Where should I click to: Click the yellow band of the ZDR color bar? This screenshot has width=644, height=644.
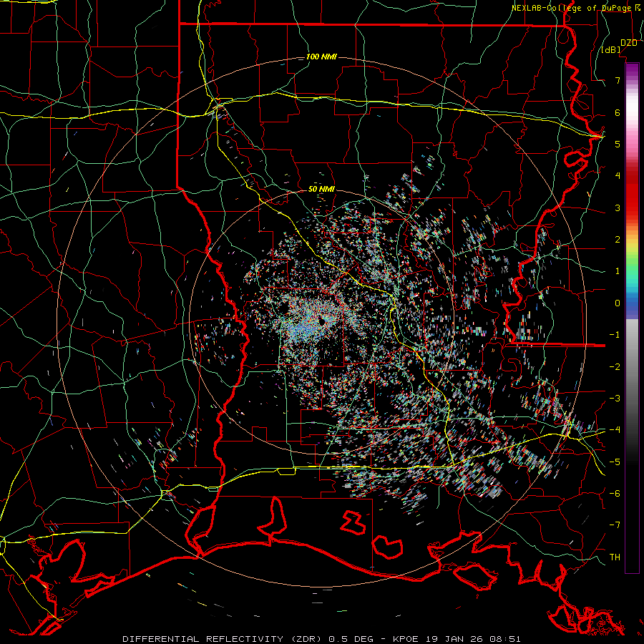click(x=632, y=245)
